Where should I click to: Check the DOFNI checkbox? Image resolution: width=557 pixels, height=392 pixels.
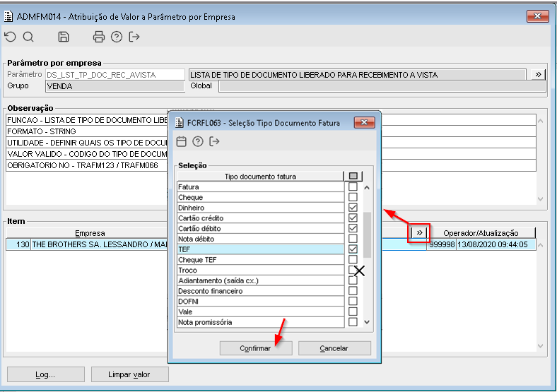[353, 301]
